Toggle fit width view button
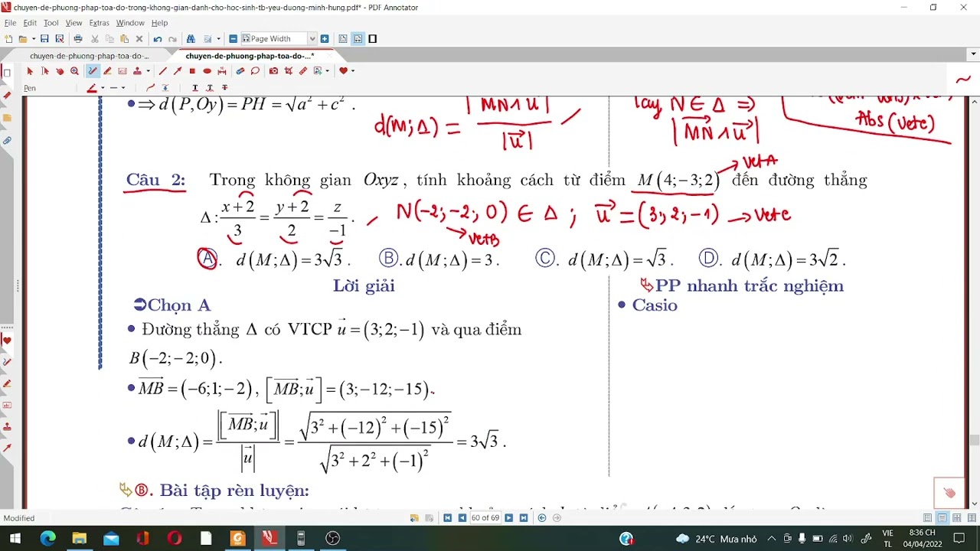 pos(358,39)
